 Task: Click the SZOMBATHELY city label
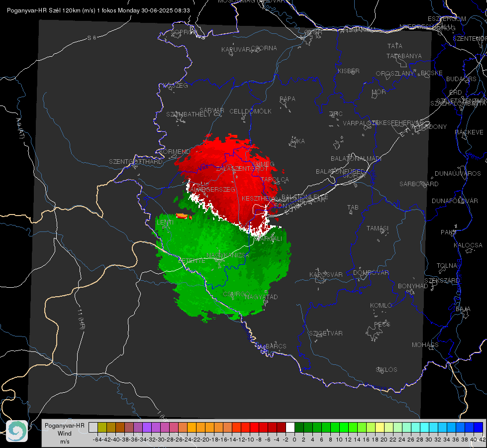click(x=189, y=114)
